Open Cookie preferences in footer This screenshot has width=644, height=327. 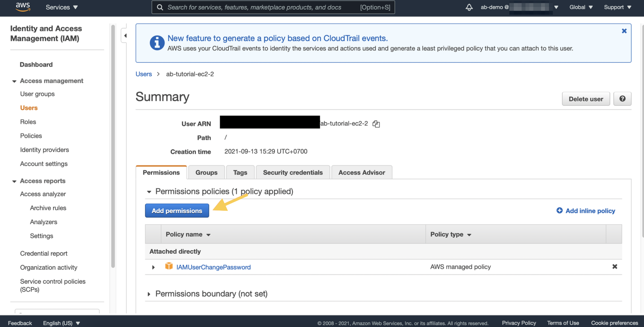click(615, 323)
